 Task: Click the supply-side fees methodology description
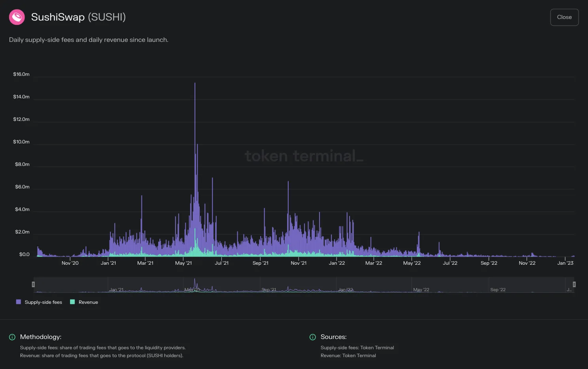pyautogui.click(x=103, y=348)
